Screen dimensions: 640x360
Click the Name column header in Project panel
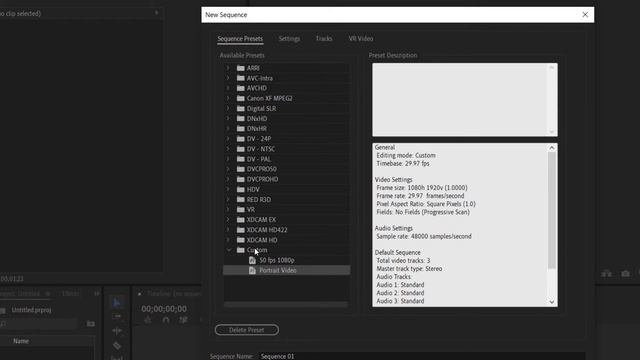pos(21,341)
